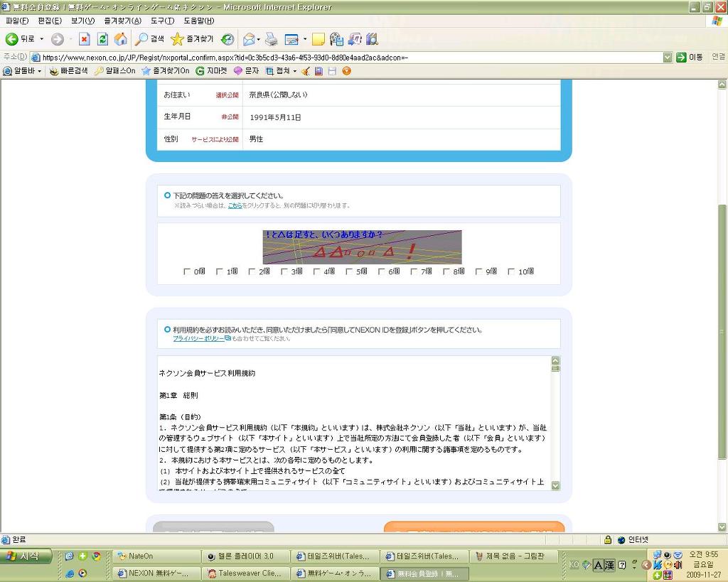Image resolution: width=728 pixels, height=582 pixels.
Task: Click the Print icon in toolbar
Action: tap(271, 40)
